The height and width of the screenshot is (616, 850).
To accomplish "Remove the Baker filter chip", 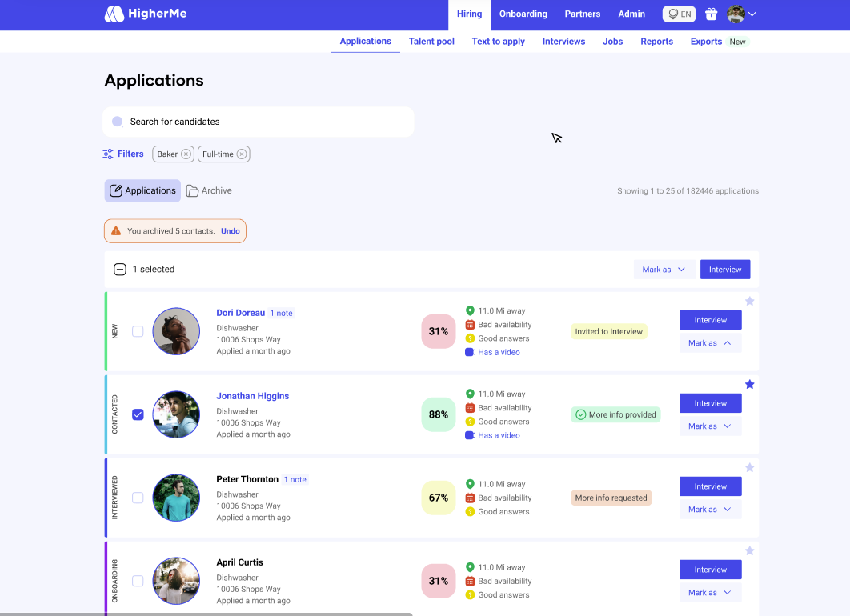I will click(186, 154).
